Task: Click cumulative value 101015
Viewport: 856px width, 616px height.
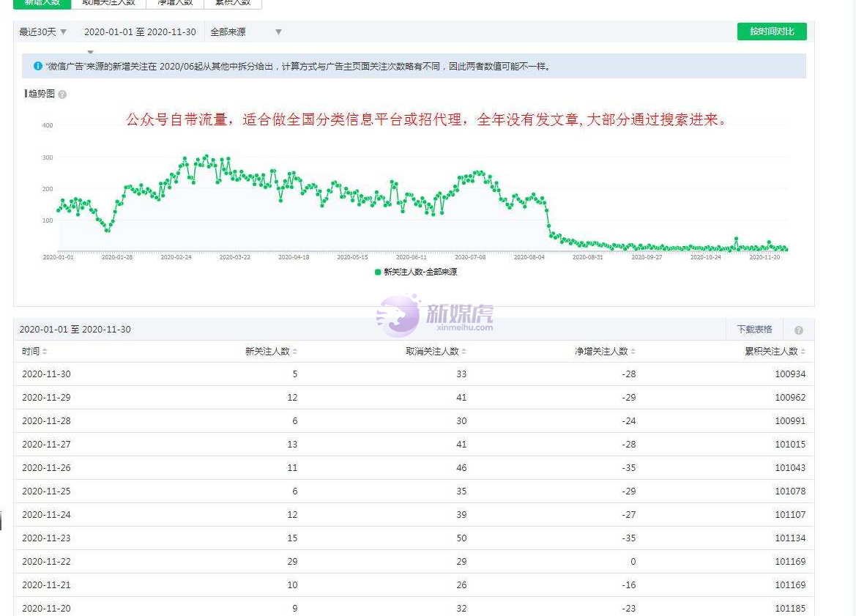Action: (790, 445)
